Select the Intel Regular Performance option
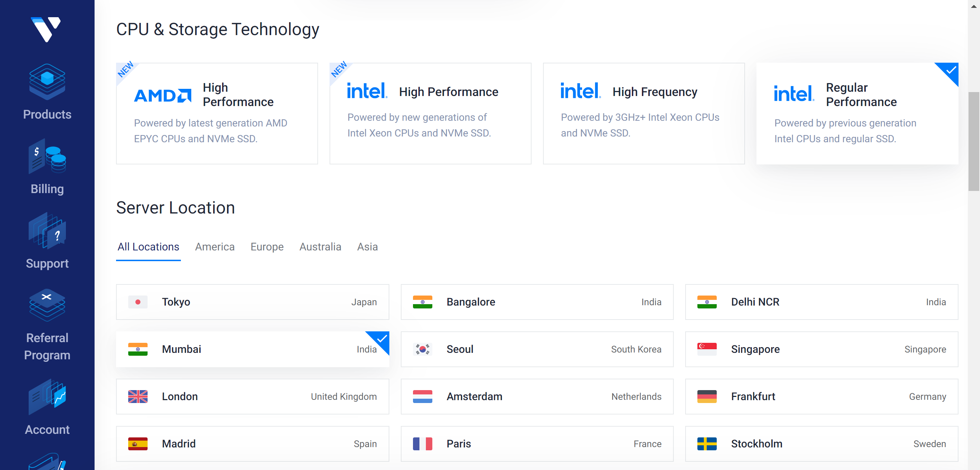This screenshot has width=980, height=470. pyautogui.click(x=857, y=114)
